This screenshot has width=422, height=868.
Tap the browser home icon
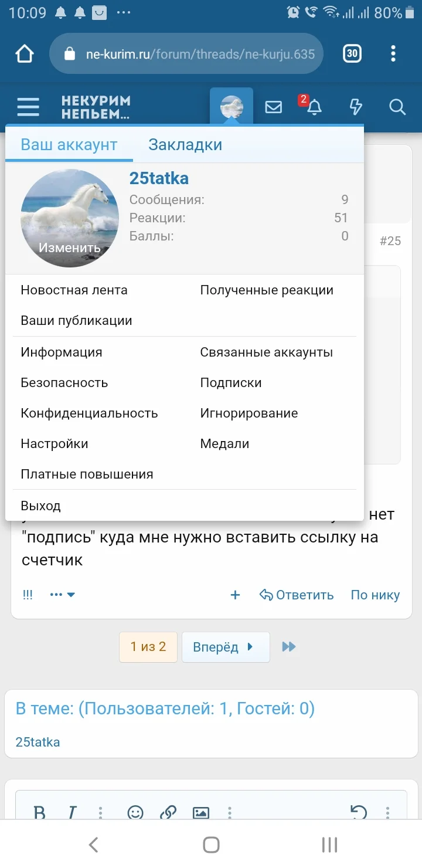click(x=25, y=54)
